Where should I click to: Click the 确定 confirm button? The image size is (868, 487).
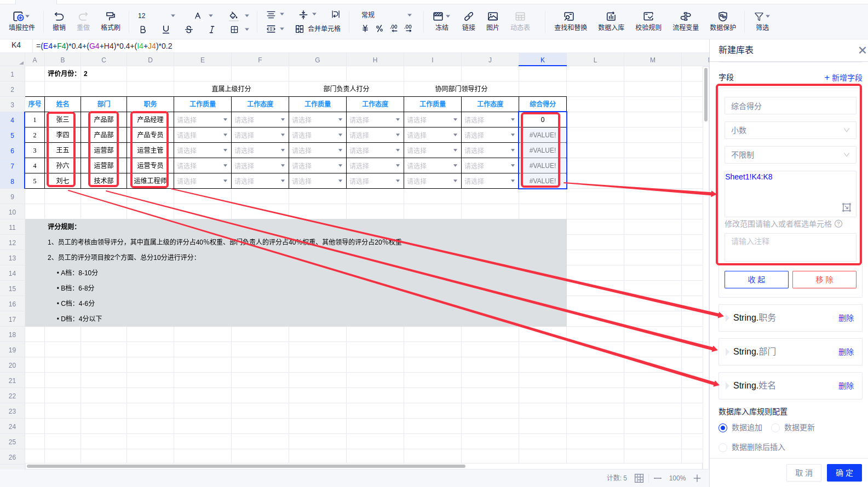844,473
